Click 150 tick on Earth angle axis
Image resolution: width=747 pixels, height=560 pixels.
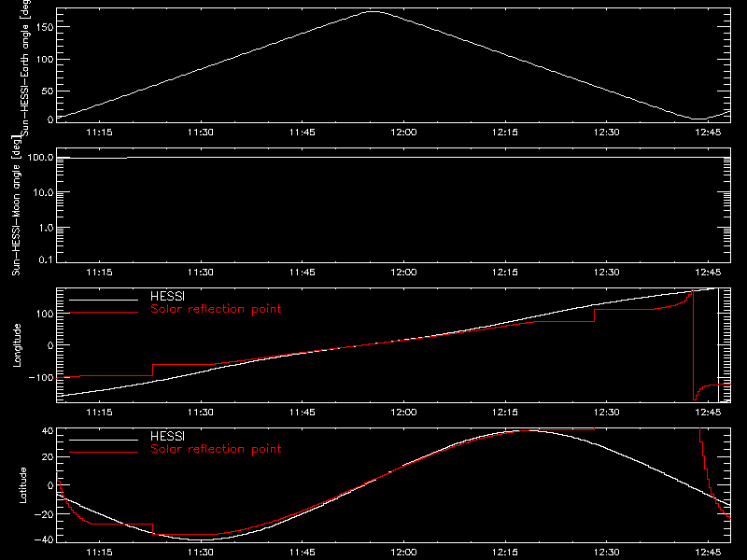click(x=45, y=27)
